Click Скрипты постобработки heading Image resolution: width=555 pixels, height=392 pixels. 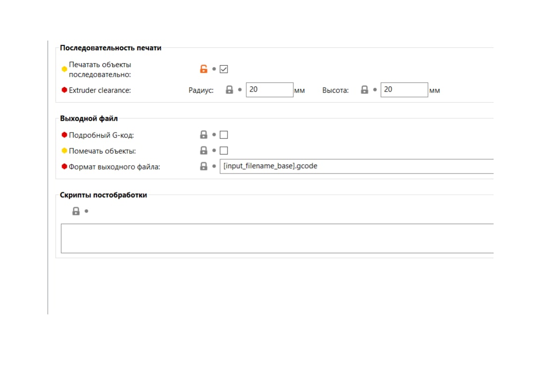click(x=103, y=195)
